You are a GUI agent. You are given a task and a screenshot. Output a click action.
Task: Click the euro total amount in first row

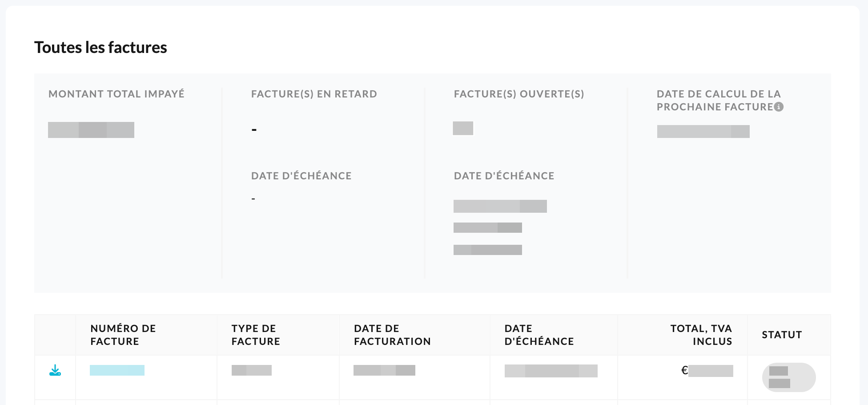tap(707, 371)
